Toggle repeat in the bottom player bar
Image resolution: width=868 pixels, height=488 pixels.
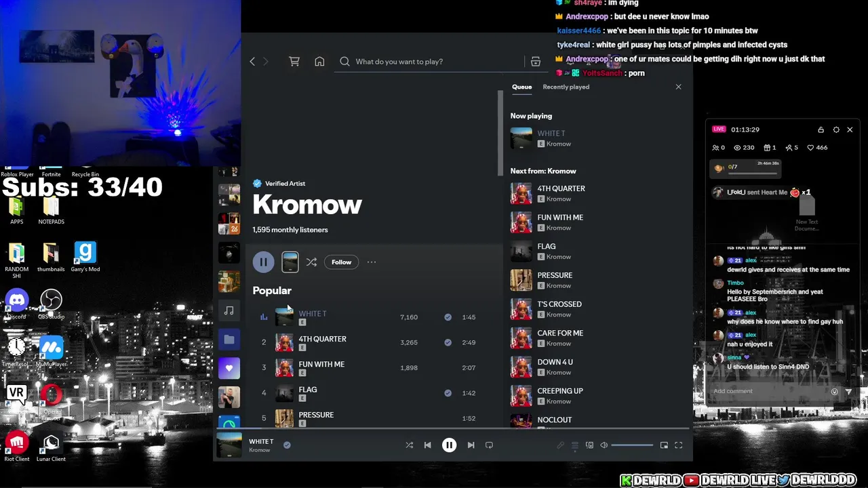pos(489,445)
